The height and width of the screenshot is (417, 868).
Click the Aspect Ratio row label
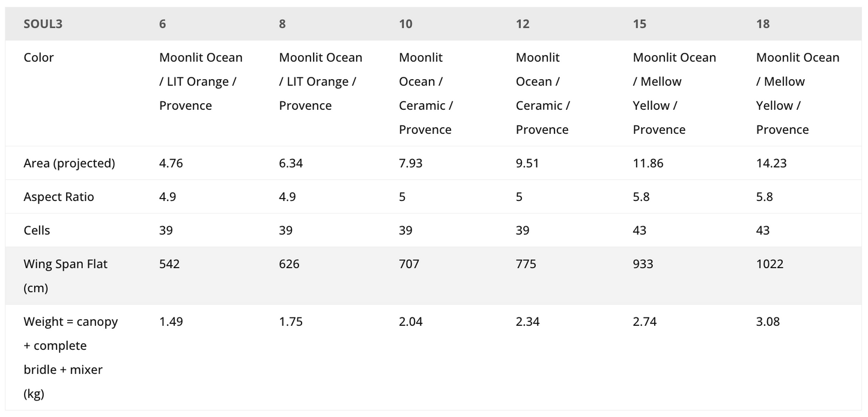pyautogui.click(x=59, y=197)
